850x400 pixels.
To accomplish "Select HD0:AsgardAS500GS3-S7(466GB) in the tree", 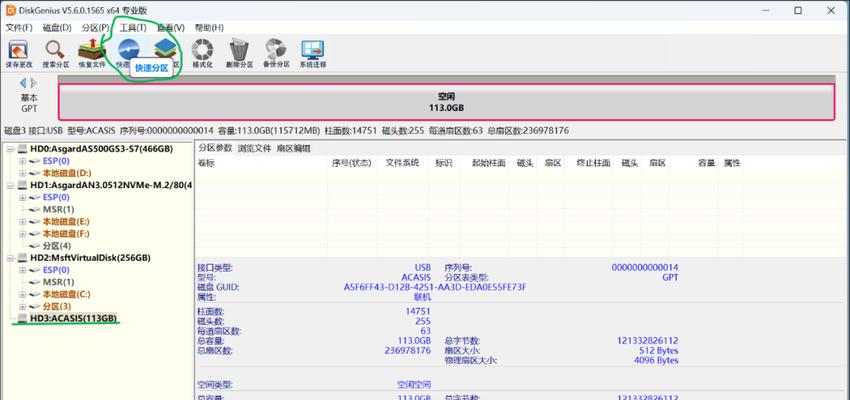I will click(101, 149).
